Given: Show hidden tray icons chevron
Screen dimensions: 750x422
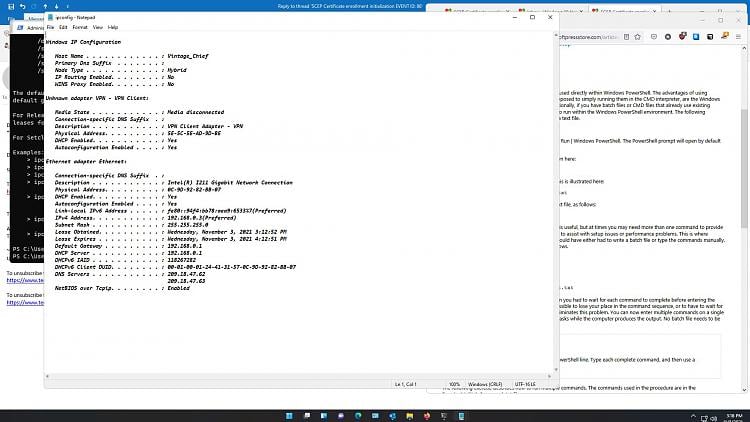Looking at the screenshot, I should (x=693, y=417).
